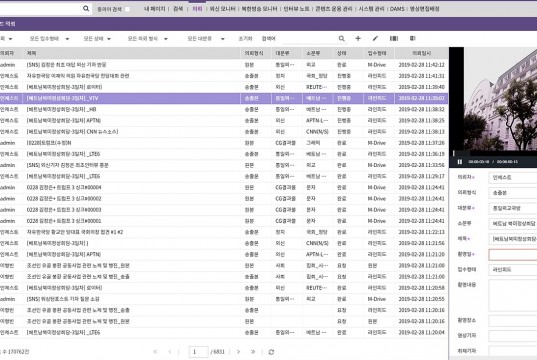Open the 영상편집배정 menu
Screen dimensions: 537x360
[425, 9]
